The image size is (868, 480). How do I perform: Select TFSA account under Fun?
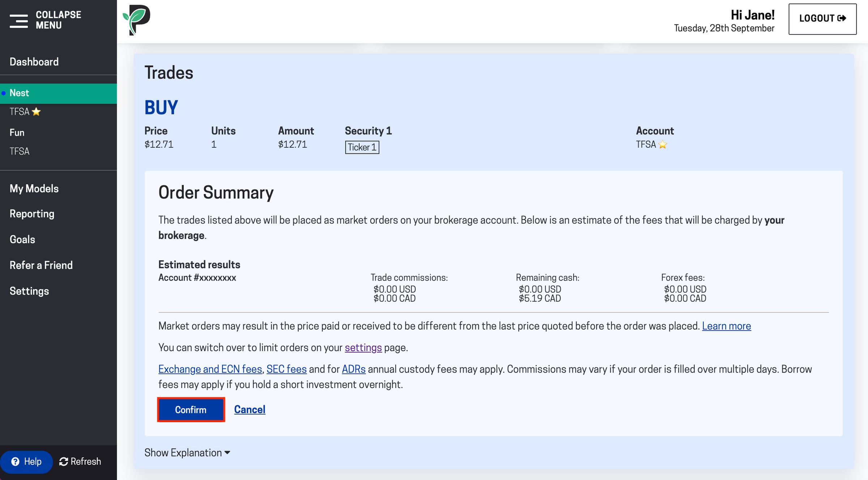click(x=20, y=151)
